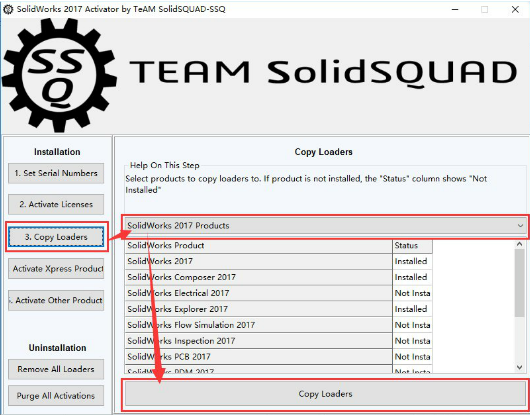The width and height of the screenshot is (530, 415).
Task: Click the Purge All Activations button
Action: point(56,395)
